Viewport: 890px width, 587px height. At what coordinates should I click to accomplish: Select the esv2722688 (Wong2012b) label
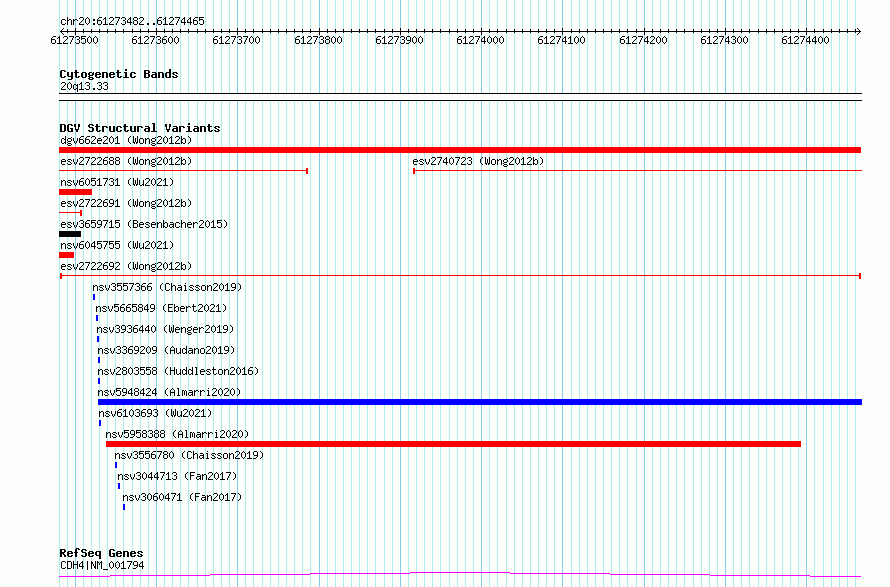[126, 161]
